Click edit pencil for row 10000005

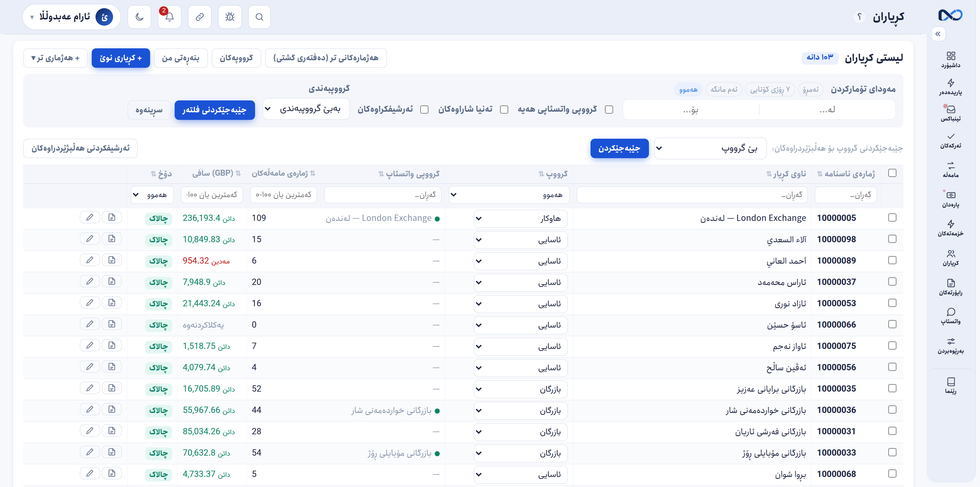coord(90,217)
